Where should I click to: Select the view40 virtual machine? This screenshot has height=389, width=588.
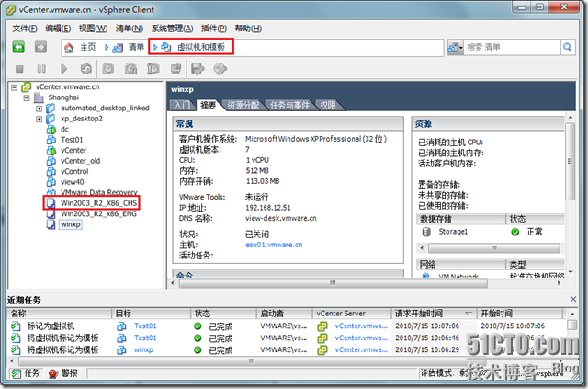tap(72, 182)
